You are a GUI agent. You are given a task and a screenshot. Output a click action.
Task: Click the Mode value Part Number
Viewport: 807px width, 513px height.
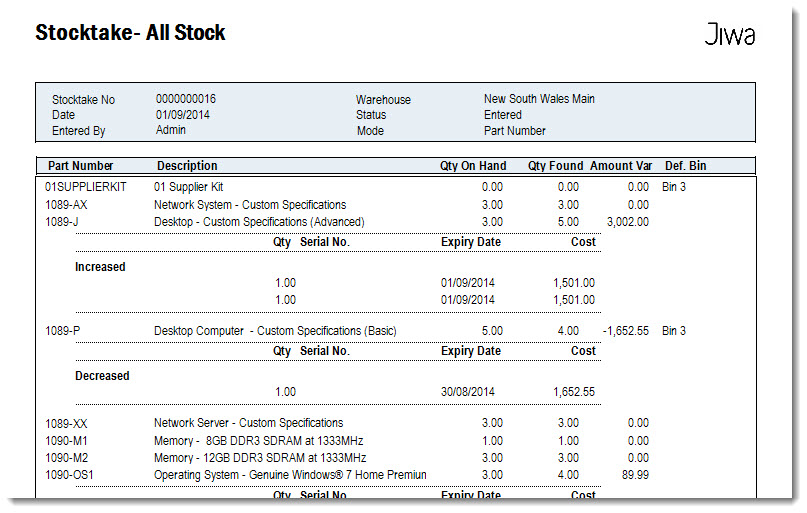pyautogui.click(x=515, y=131)
